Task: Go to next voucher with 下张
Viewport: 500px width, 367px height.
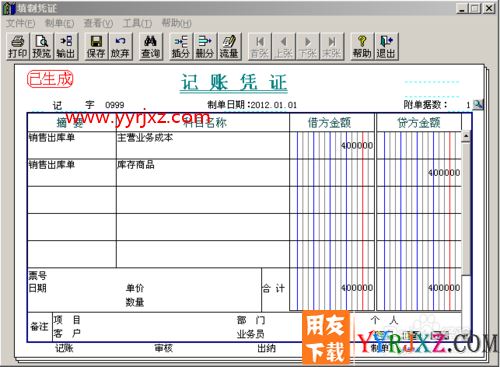Action: point(308,46)
